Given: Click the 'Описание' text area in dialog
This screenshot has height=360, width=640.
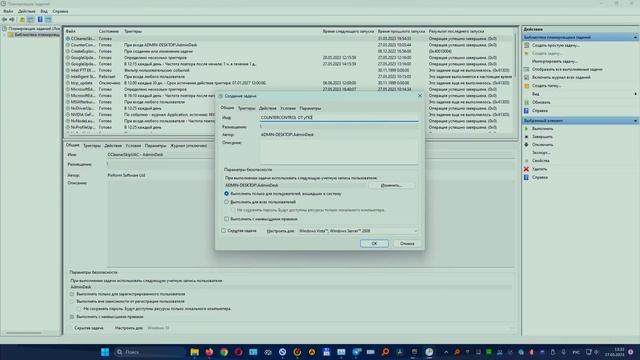Looking at the screenshot, I should (x=339, y=152).
